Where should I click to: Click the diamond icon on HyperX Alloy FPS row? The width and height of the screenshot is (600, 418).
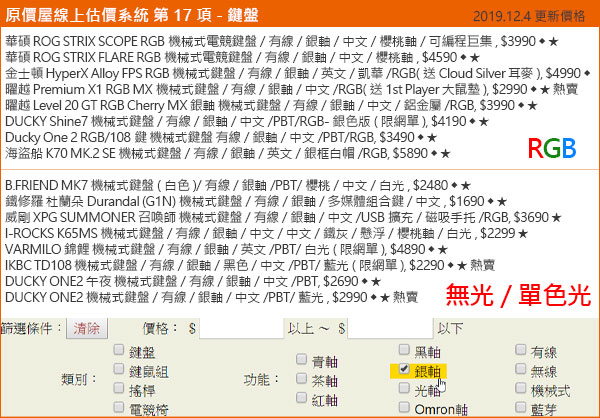[x=587, y=73]
